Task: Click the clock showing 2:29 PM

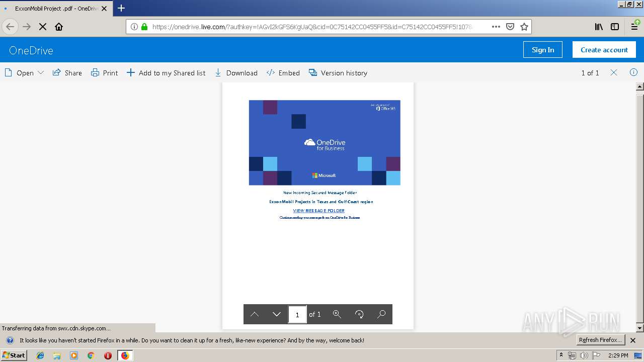Action: [618, 355]
